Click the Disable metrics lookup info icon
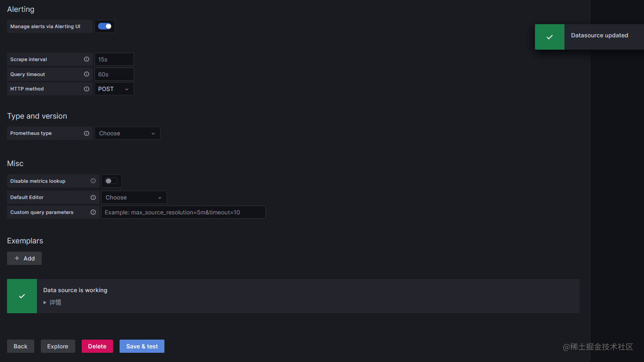Viewport: 644px width, 362px height. point(93,181)
